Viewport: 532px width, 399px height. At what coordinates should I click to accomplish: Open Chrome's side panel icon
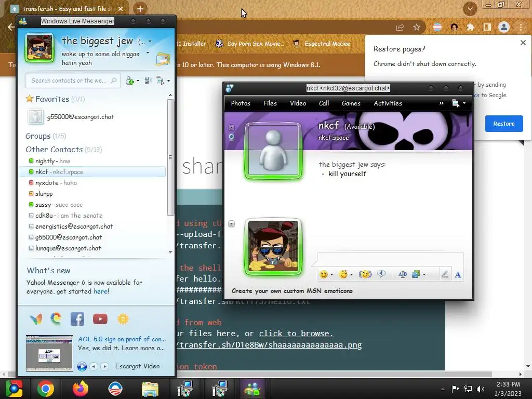point(487,27)
